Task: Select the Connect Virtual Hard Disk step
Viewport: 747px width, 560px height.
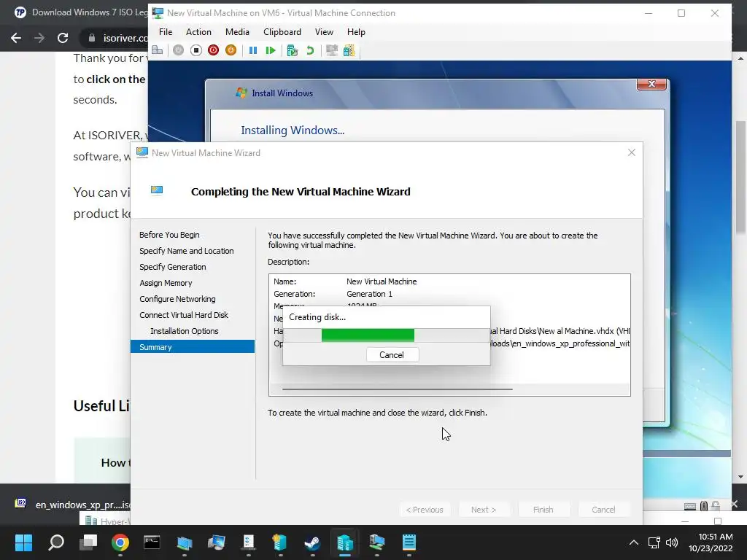Action: [x=183, y=315]
